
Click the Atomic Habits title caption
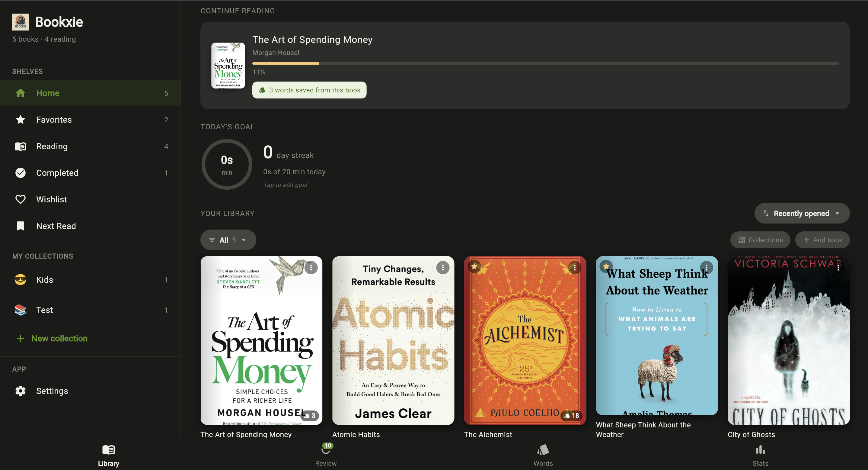tap(356, 434)
